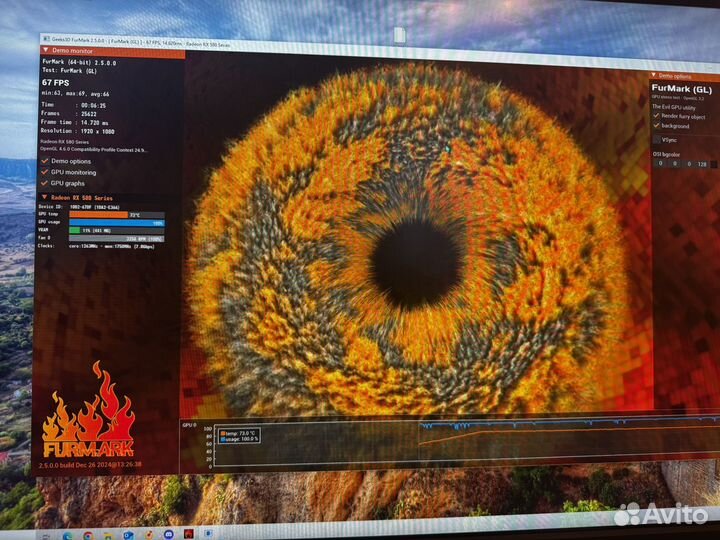This screenshot has height=540, width=720.
Task: Click the min/max/avg FPS line
Action: 76,94
